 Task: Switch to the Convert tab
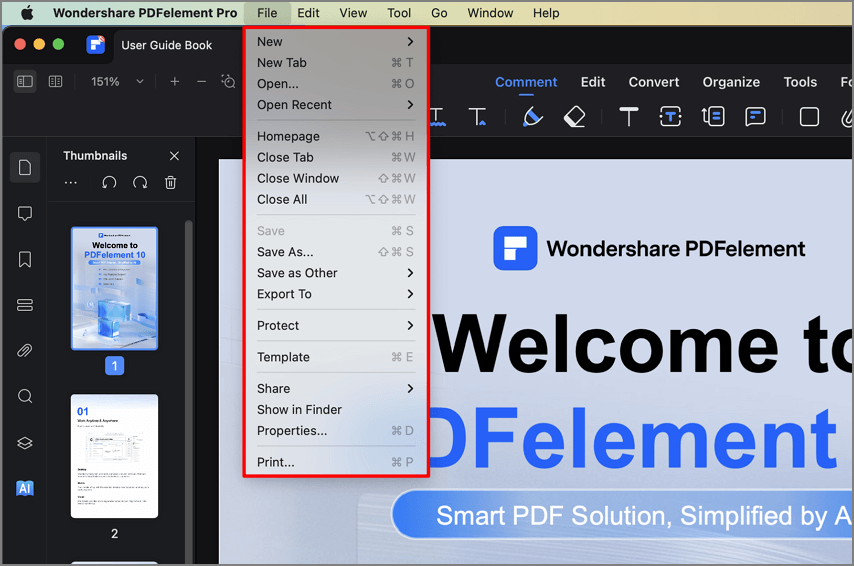[654, 82]
